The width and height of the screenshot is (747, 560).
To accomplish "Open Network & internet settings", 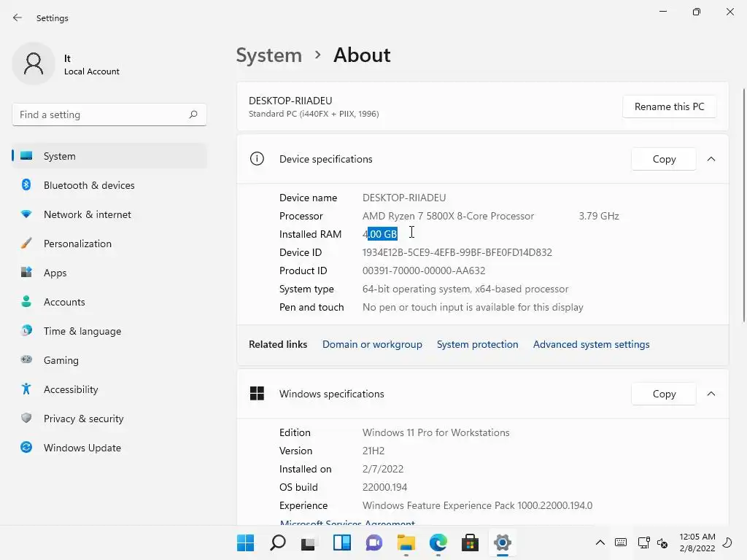I will [x=109, y=214].
